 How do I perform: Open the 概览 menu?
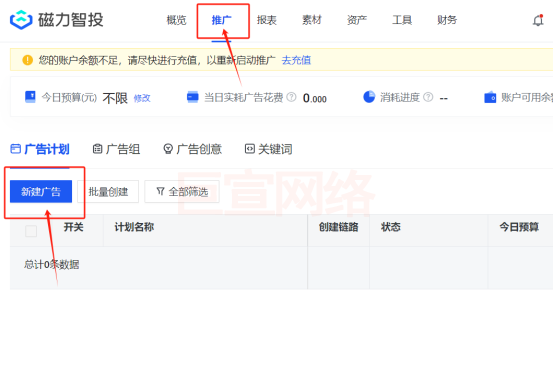pos(176,20)
